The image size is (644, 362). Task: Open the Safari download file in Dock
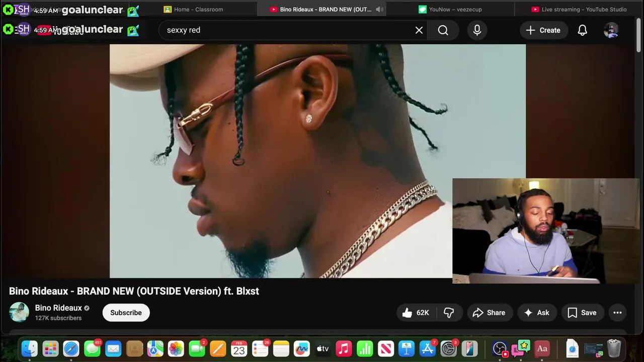[572, 348]
